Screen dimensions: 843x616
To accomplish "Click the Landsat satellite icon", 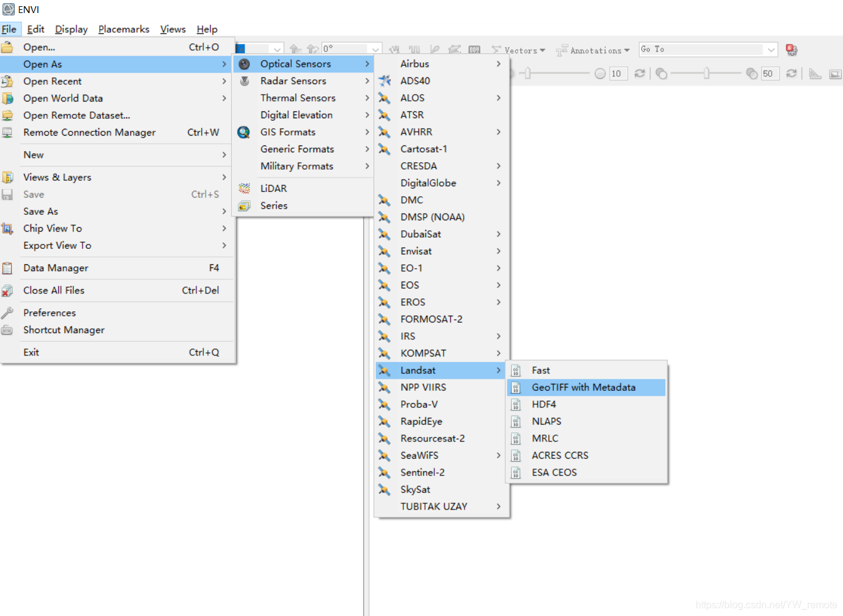I will (385, 370).
